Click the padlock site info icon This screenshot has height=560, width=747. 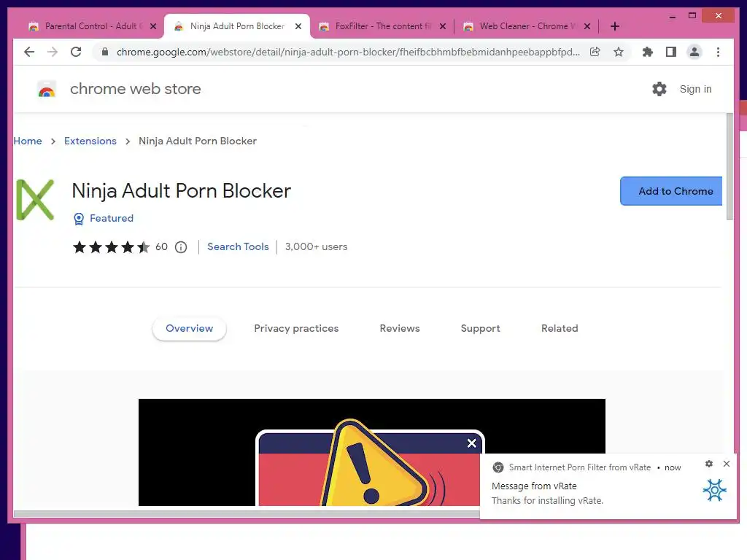105,52
